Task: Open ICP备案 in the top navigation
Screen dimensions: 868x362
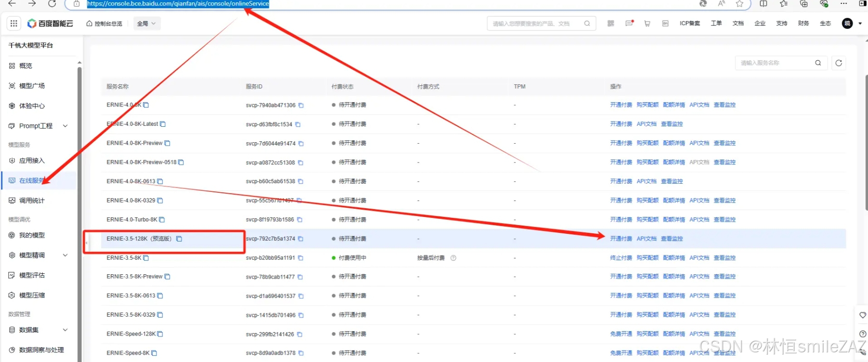Action: point(690,23)
